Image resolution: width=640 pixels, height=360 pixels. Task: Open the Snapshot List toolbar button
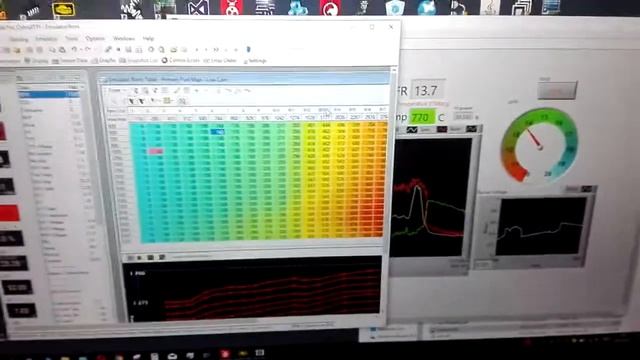[x=139, y=60]
